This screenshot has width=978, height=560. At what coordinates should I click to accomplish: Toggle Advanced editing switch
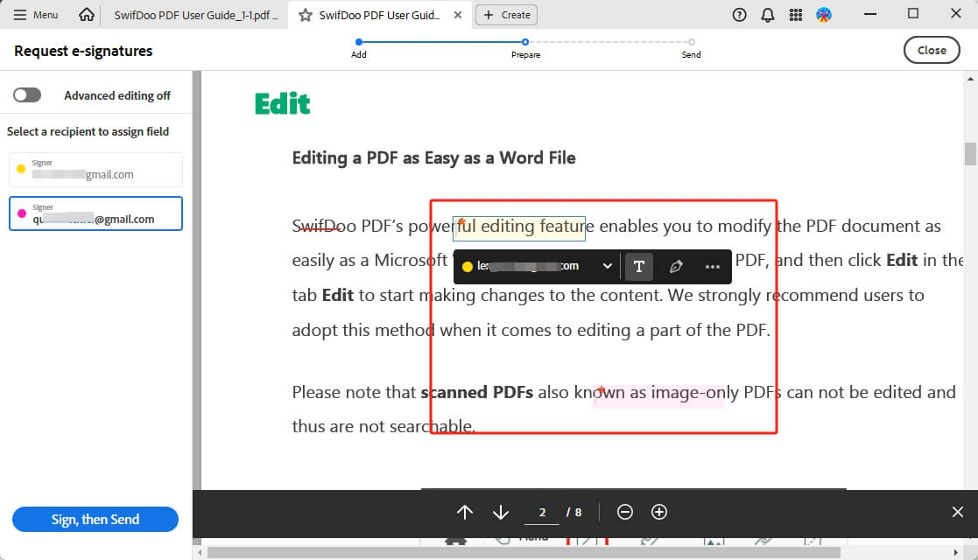coord(27,94)
